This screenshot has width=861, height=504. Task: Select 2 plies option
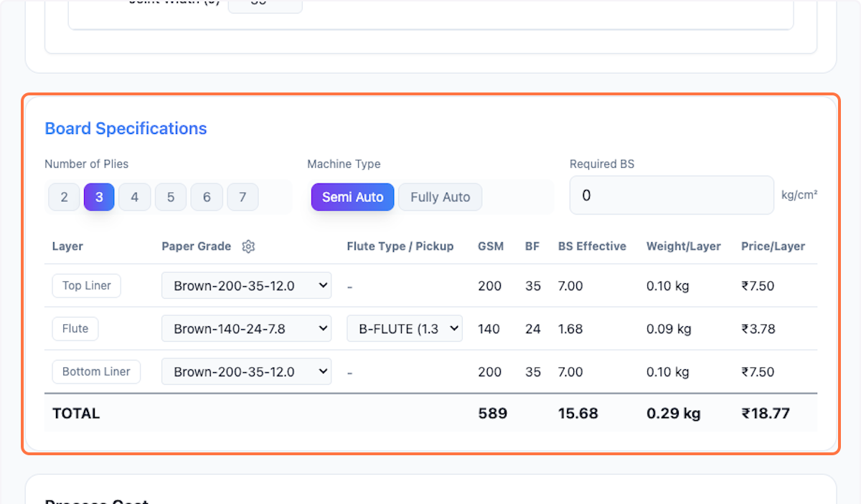pyautogui.click(x=64, y=197)
